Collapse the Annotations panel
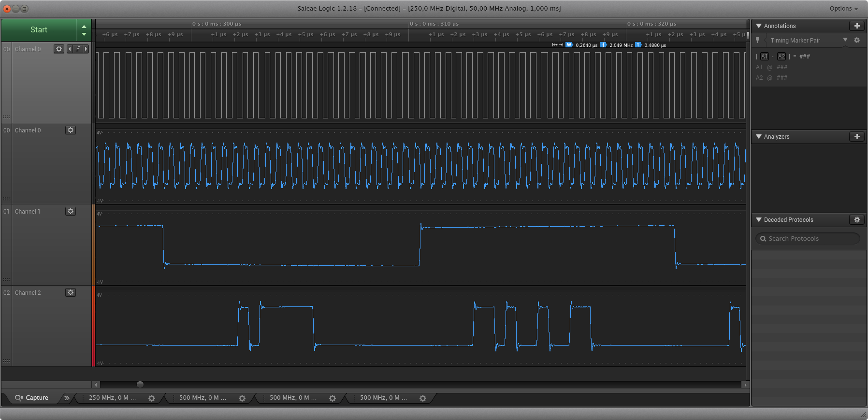 pyautogui.click(x=759, y=26)
